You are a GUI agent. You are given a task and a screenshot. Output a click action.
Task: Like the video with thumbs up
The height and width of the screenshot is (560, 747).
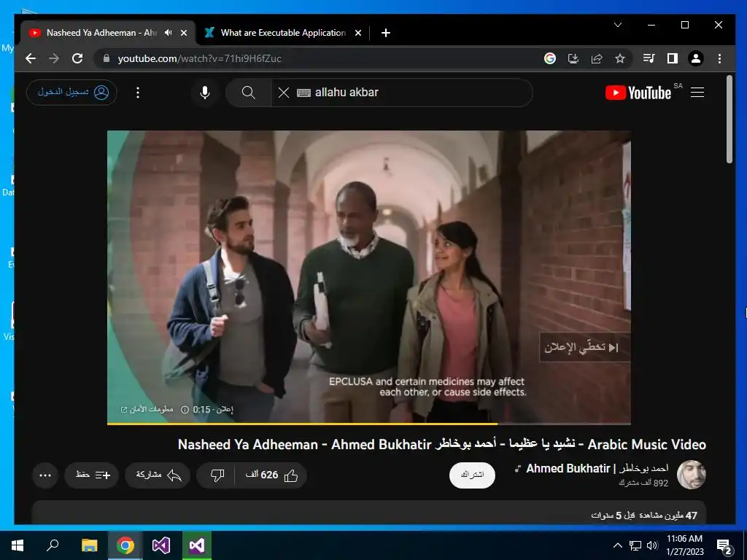click(x=271, y=475)
